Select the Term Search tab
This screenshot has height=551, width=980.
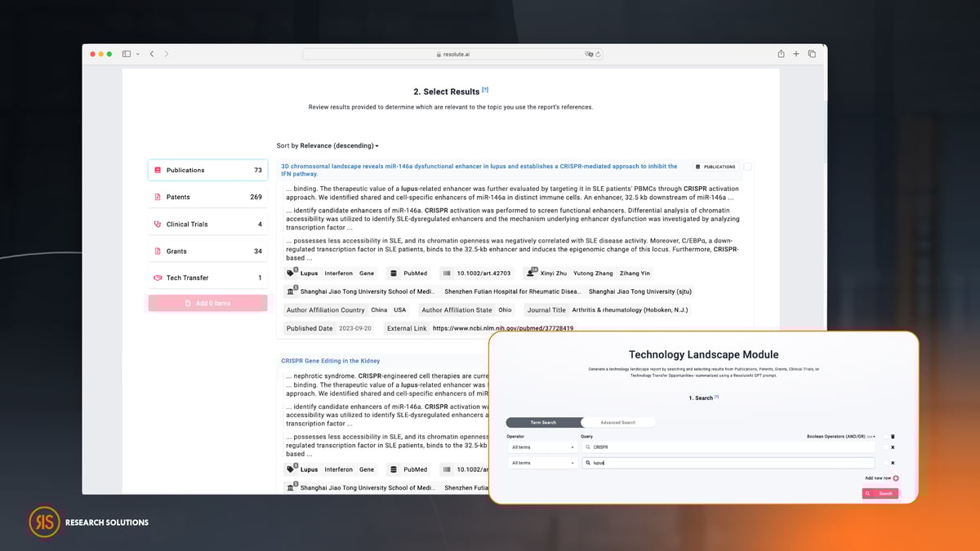tap(543, 422)
